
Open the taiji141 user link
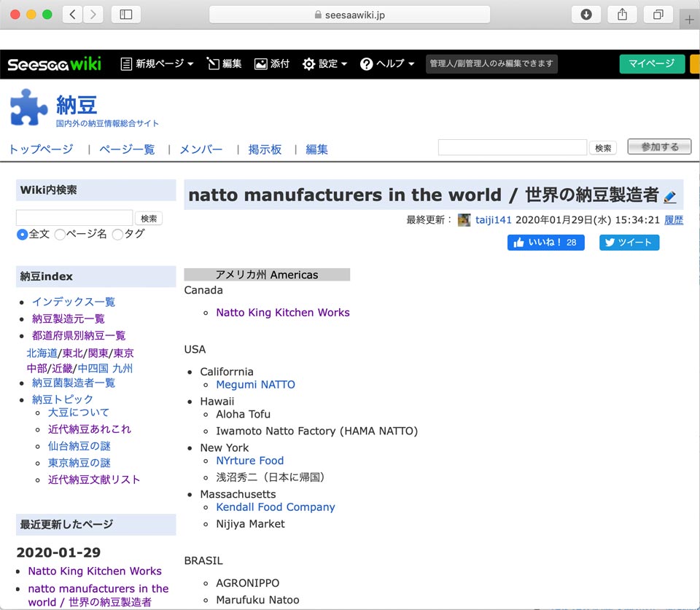(x=494, y=220)
